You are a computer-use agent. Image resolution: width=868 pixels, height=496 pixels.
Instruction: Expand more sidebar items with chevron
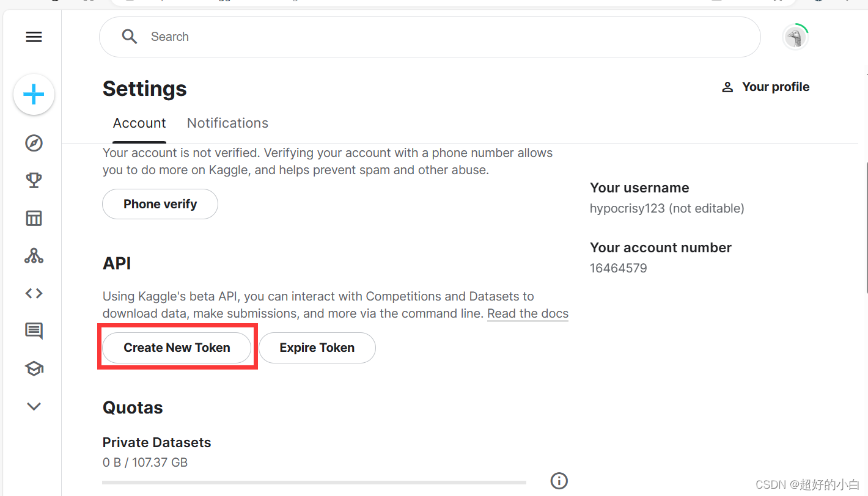34,406
